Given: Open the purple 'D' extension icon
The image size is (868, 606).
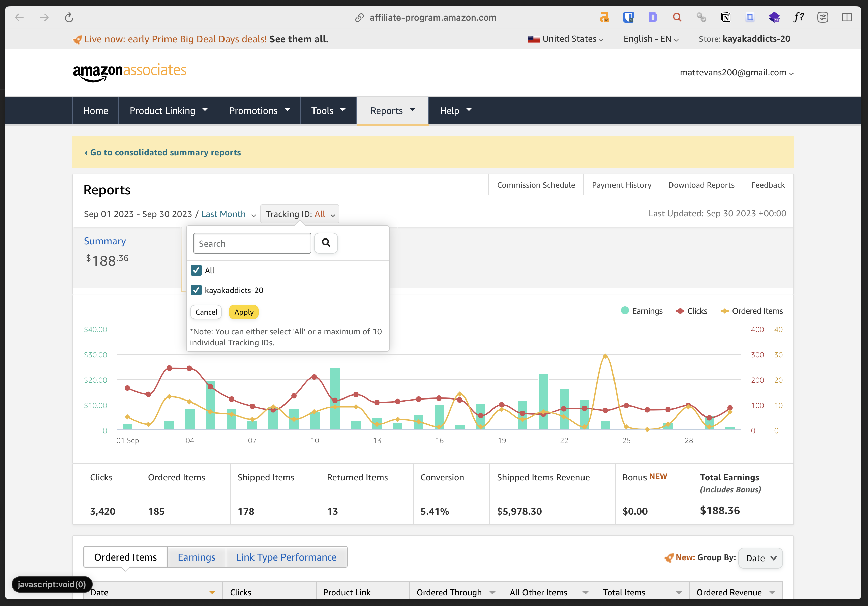Looking at the screenshot, I should (x=653, y=18).
